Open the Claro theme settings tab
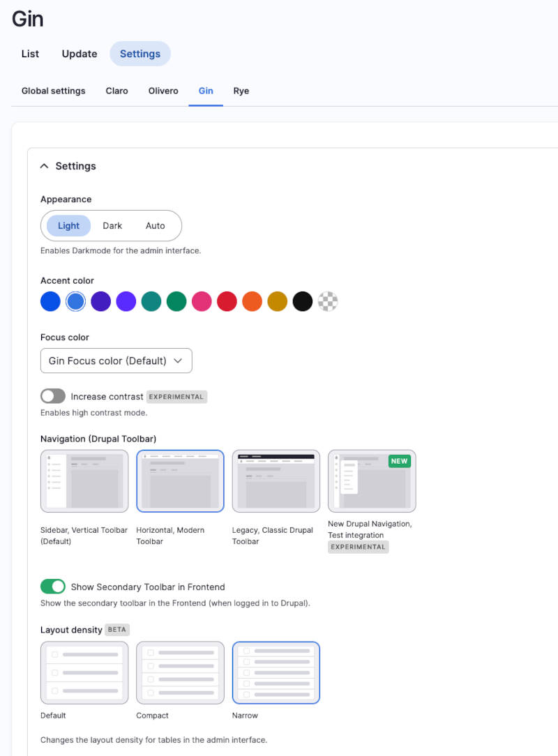The width and height of the screenshot is (558, 756). click(116, 91)
